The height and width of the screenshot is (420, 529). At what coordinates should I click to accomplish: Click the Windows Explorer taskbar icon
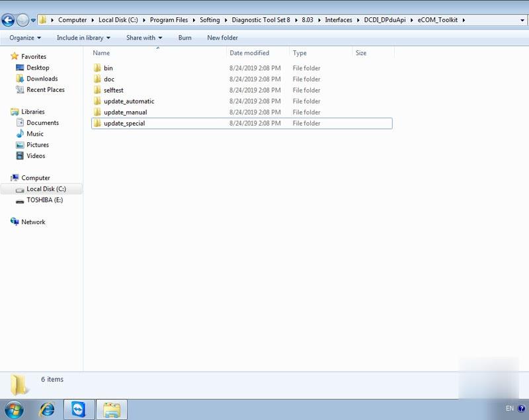pos(111,409)
